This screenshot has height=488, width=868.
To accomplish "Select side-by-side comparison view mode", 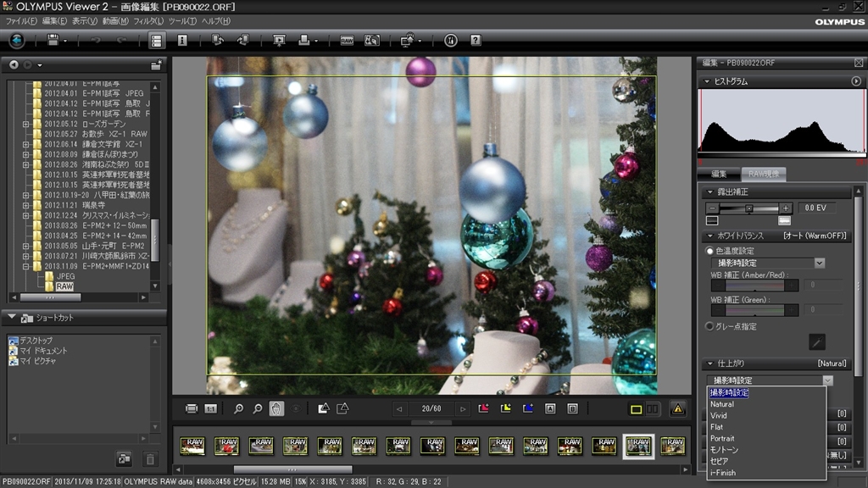I will coord(653,409).
